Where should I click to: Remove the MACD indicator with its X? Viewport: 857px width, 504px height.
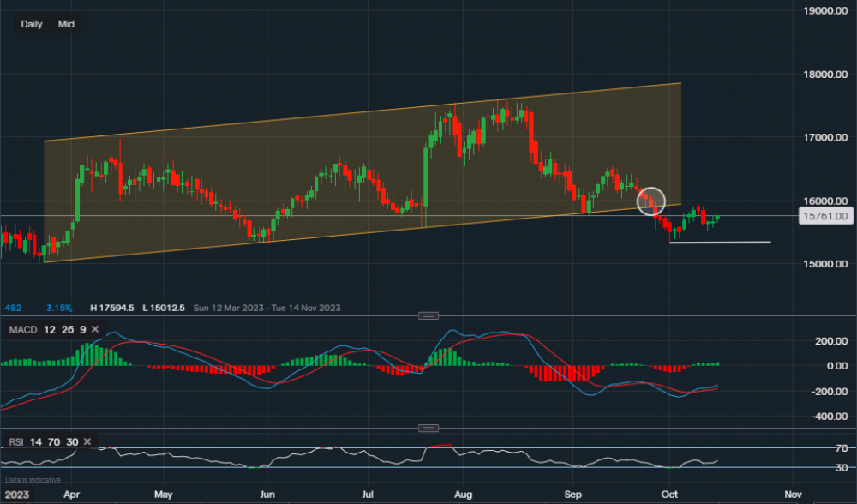(x=94, y=329)
